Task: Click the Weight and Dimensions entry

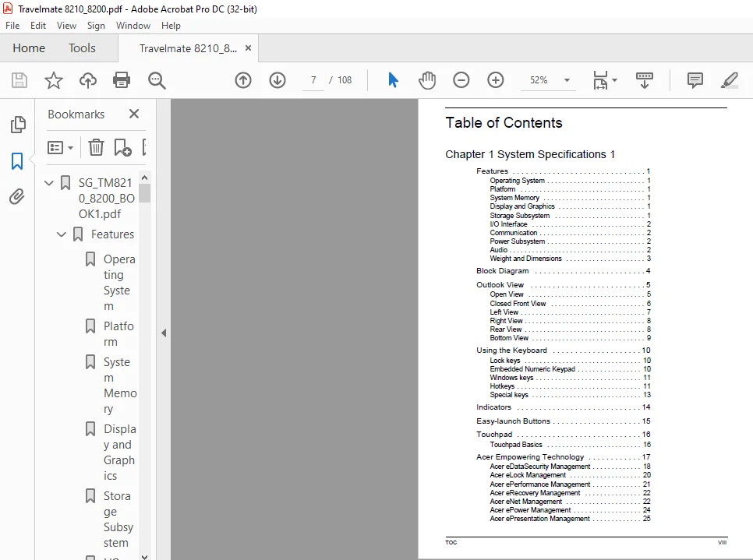Action: 570,258
